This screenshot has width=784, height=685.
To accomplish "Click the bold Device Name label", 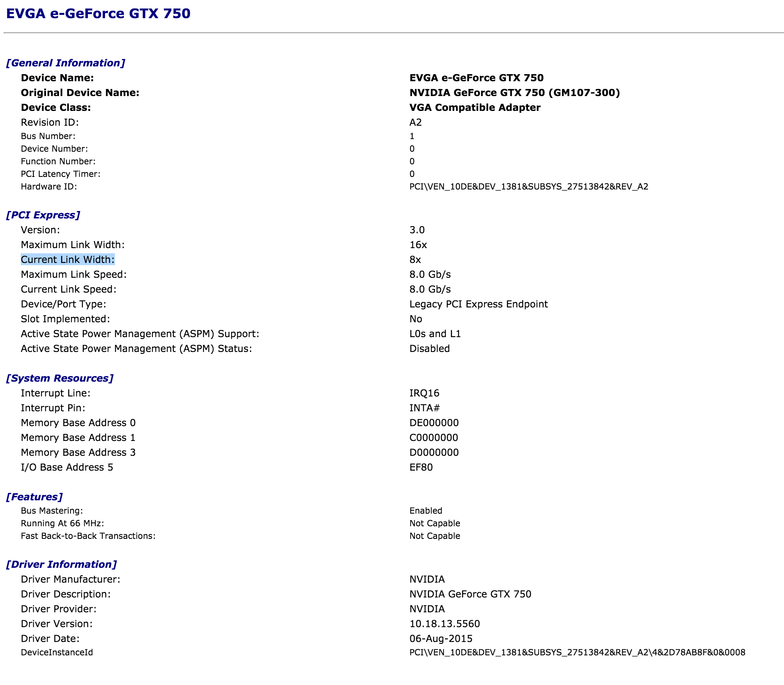I will point(57,78).
